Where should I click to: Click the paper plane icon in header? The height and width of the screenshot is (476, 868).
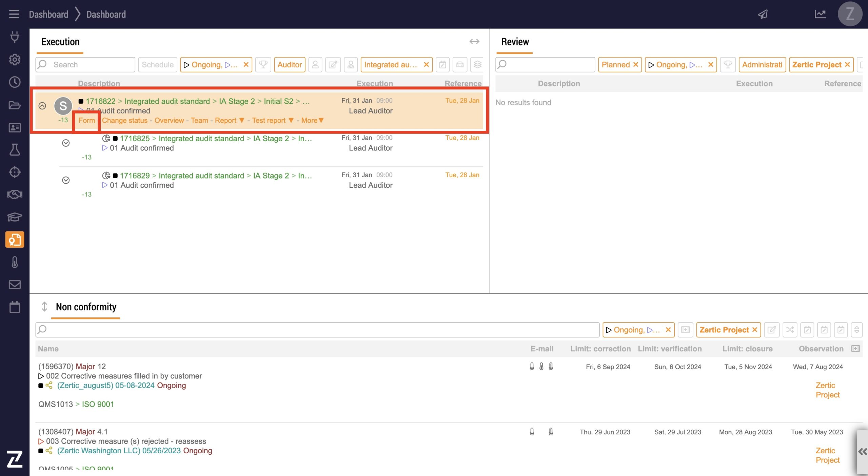pos(763,14)
